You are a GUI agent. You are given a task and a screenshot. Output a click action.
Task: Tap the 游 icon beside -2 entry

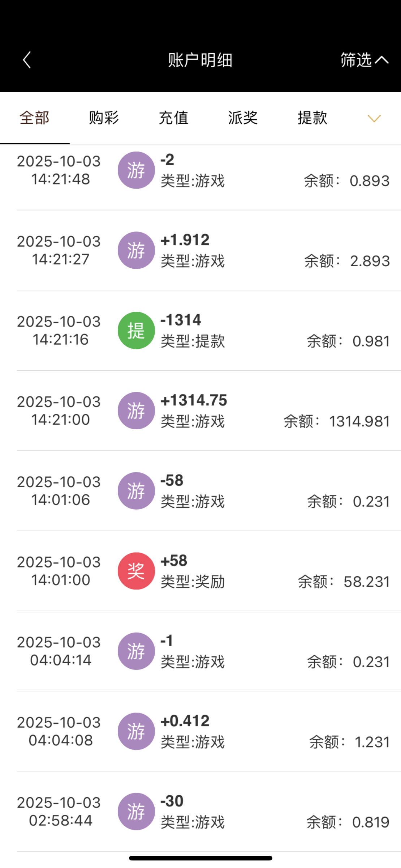coord(136,170)
